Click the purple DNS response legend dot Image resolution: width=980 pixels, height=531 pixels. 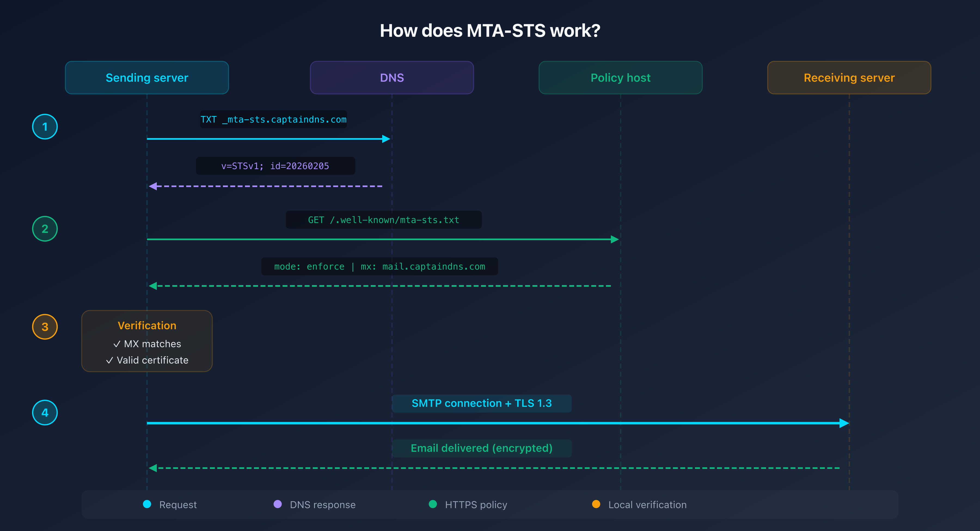coord(278,504)
